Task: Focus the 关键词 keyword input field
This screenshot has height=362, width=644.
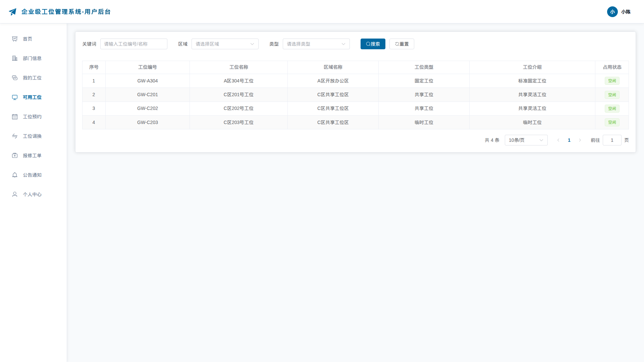Action: click(x=134, y=44)
